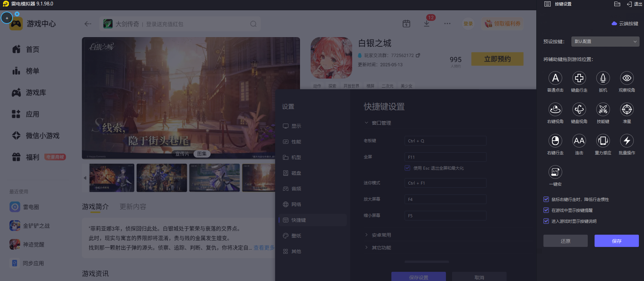This screenshot has height=281, width=644.
Task: Open the calendar check-in icon
Action: [406, 24]
